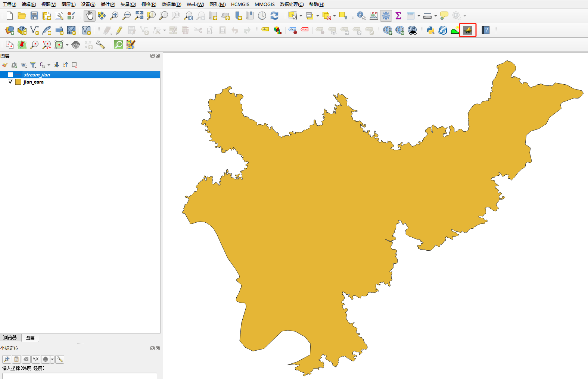Screen dimensions: 588x379
Task: Click the Zoom Out magnifier
Action: (127, 16)
